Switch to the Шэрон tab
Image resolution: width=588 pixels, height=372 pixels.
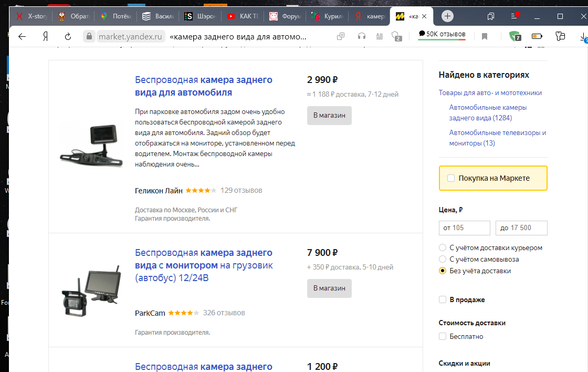[200, 16]
